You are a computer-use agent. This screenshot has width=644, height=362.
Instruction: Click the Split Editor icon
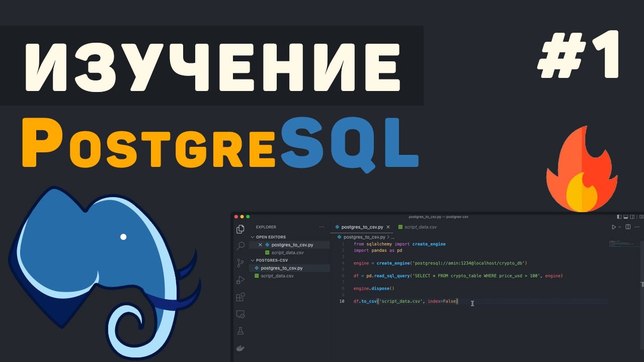click(628, 227)
